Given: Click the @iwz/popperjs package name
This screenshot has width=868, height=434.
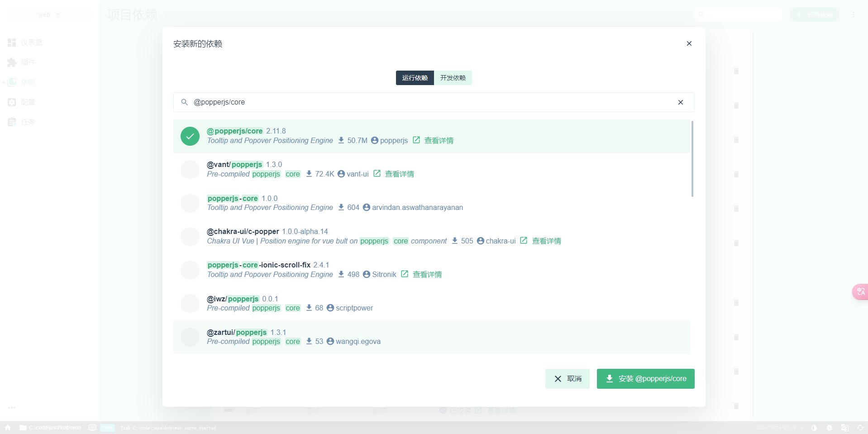Looking at the screenshot, I should coord(233,299).
